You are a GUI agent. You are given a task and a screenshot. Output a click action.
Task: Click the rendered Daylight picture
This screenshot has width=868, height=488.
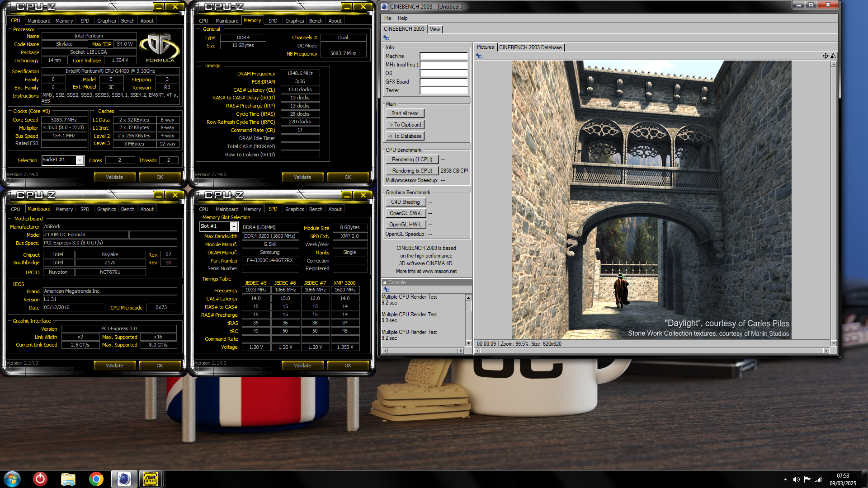tap(651, 200)
